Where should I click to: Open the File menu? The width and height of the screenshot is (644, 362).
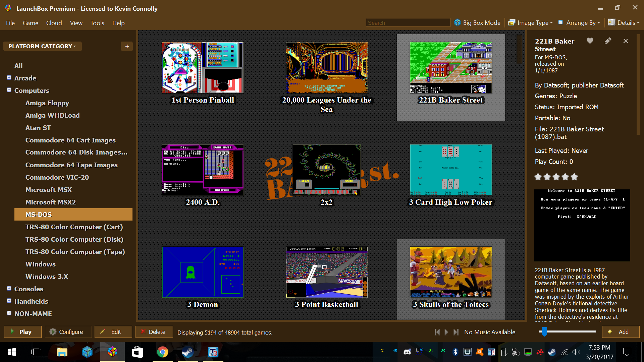[10, 23]
